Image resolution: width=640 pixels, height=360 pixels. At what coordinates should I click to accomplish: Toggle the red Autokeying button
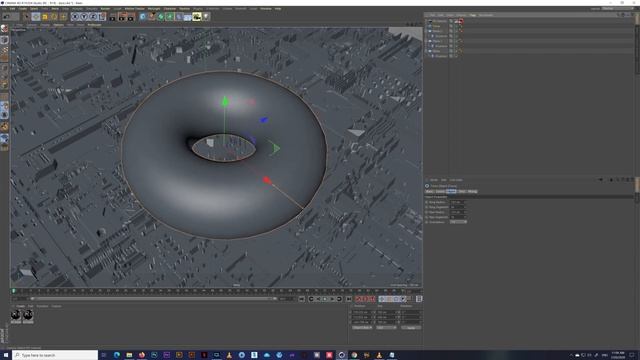click(x=364, y=299)
